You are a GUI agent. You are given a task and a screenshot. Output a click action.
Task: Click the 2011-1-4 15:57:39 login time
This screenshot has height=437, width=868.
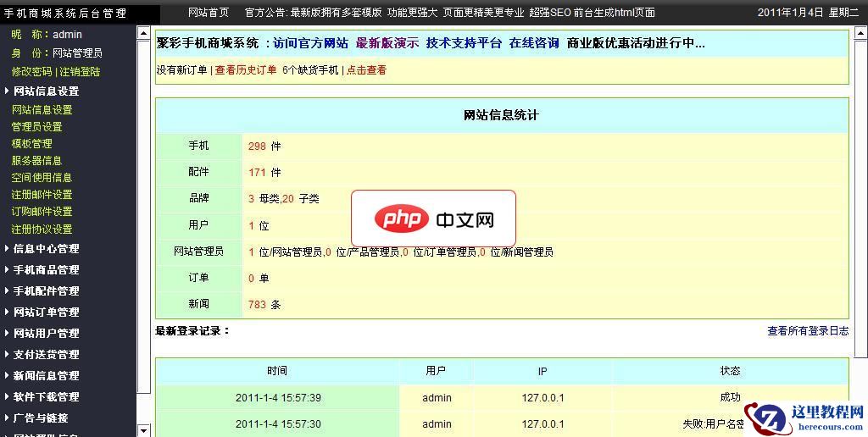(278, 398)
